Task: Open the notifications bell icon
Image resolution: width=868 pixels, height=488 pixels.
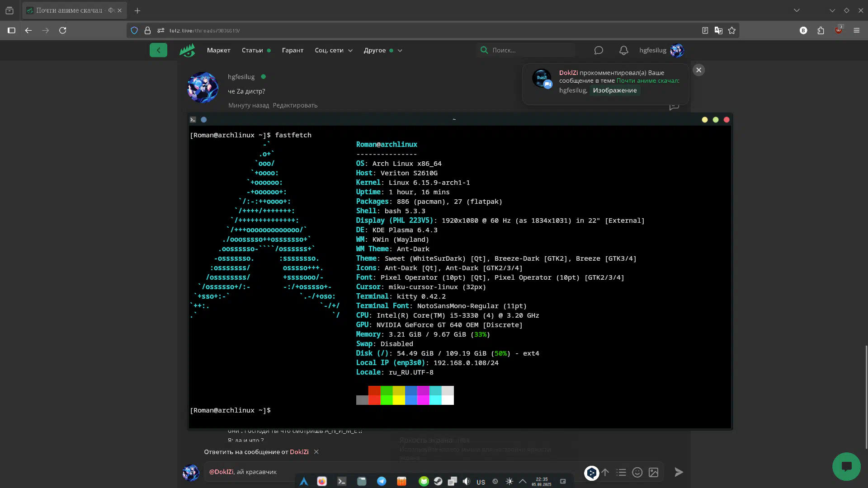Action: [624, 50]
